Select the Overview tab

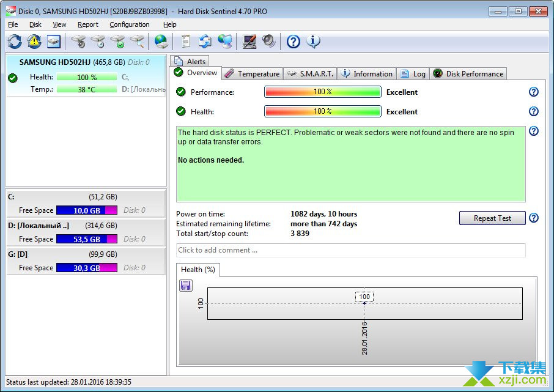point(196,73)
